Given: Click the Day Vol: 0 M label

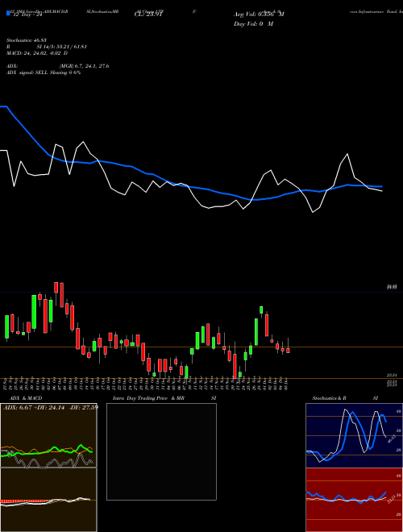Looking at the screenshot, I should coord(253,23).
